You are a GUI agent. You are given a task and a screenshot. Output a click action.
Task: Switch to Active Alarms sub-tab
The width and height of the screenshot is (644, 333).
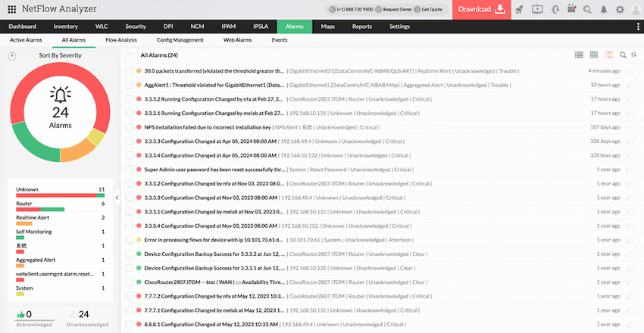pyautogui.click(x=26, y=40)
